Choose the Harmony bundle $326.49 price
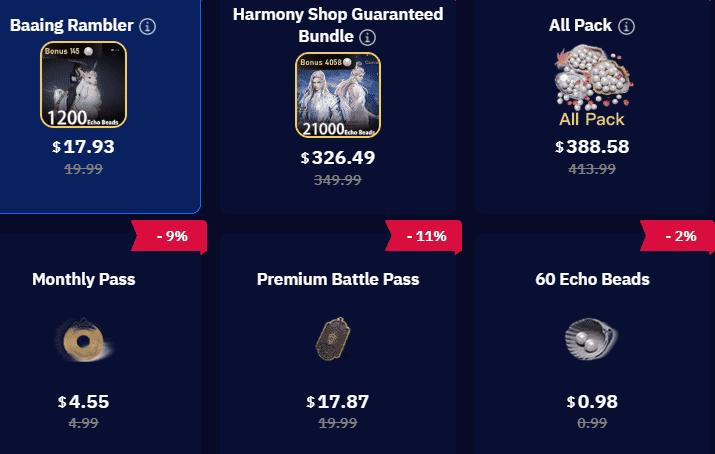This screenshot has height=454, width=715. pos(338,158)
